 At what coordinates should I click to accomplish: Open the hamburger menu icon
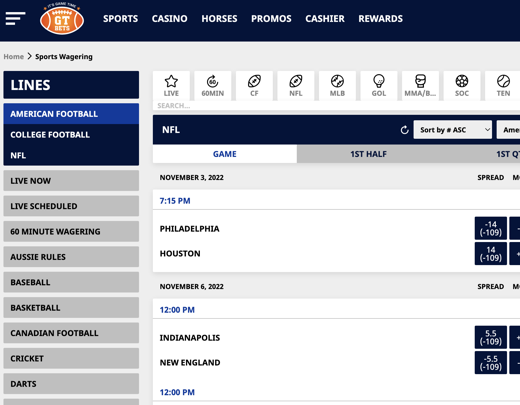point(15,18)
